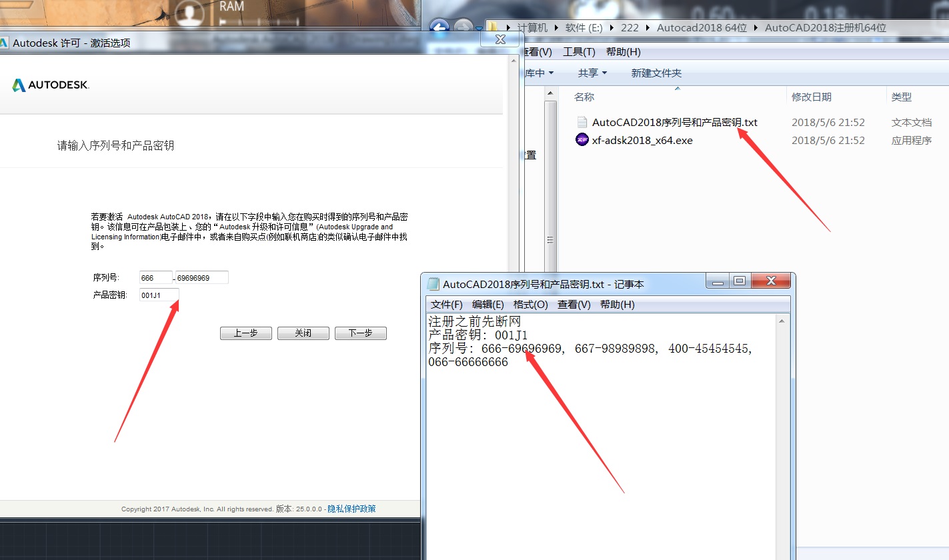Viewport: 949px width, 560px height.
Task: Expand the arrow before Autocad2018 64位 breadcrumb
Action: pos(648,28)
